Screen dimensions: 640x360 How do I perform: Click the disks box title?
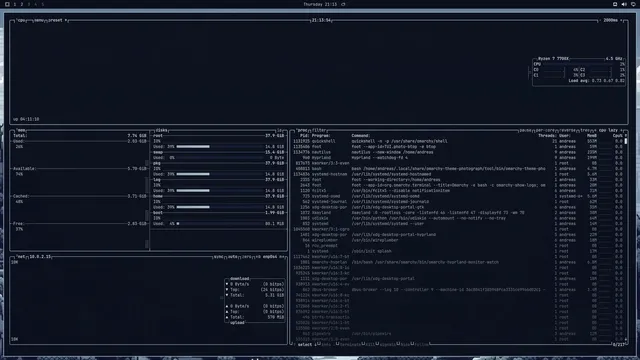coord(161,130)
